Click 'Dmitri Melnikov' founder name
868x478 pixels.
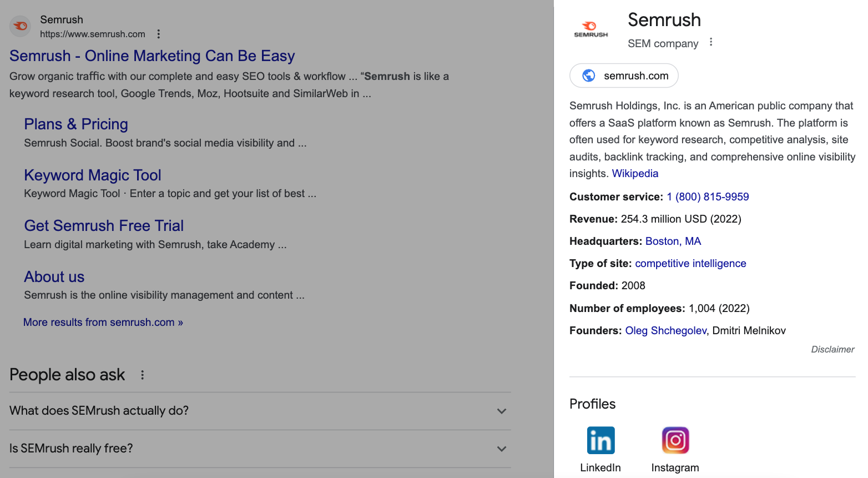pyautogui.click(x=749, y=331)
